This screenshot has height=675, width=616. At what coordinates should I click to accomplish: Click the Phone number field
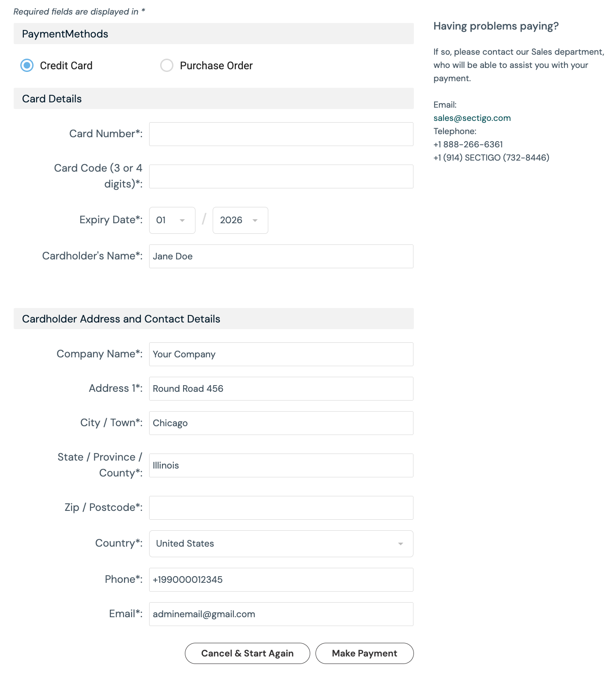point(281,580)
